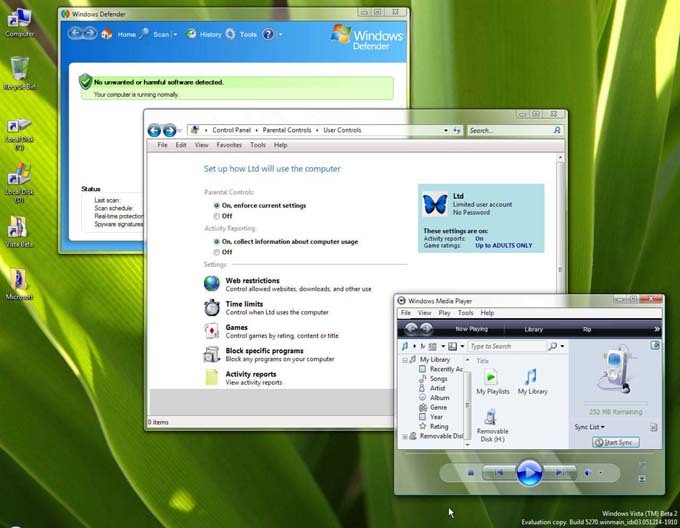Image resolution: width=680 pixels, height=528 pixels.
Task: Click the Media Player back arrow
Action: [x=411, y=329]
